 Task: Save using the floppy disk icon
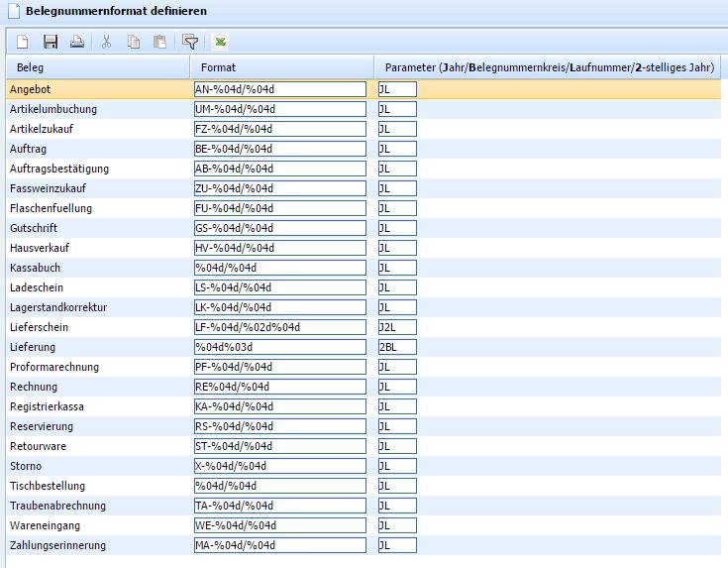[x=51, y=42]
